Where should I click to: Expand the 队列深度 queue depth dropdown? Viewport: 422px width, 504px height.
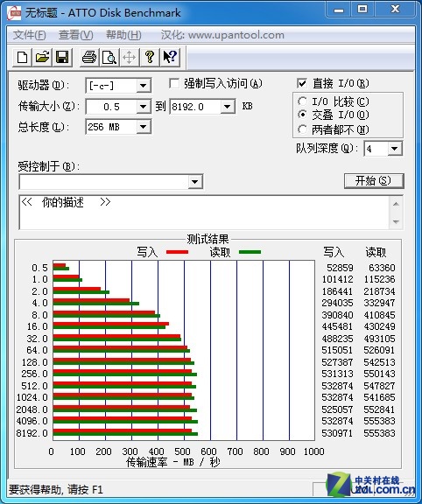pos(395,149)
